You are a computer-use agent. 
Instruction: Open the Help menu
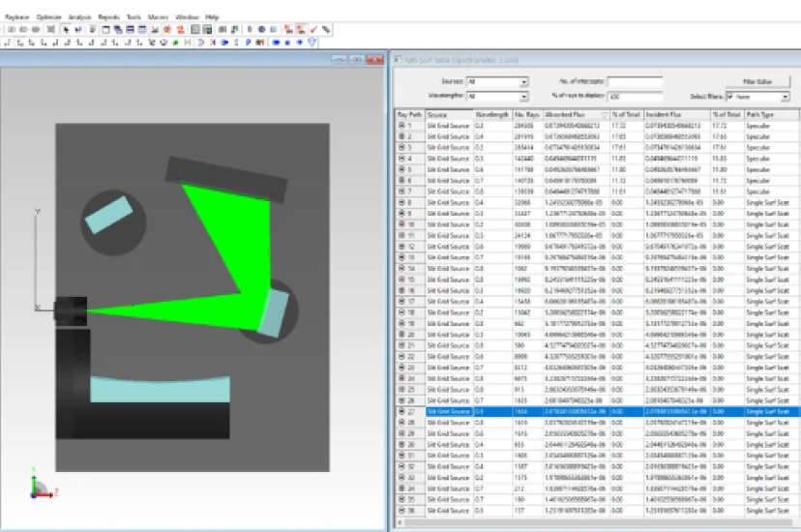[x=212, y=16]
